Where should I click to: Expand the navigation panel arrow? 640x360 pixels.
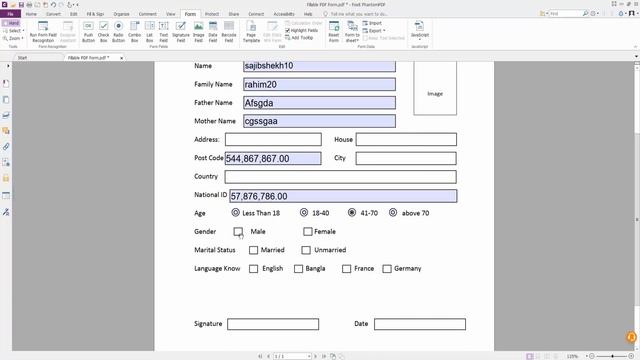pos(8,66)
